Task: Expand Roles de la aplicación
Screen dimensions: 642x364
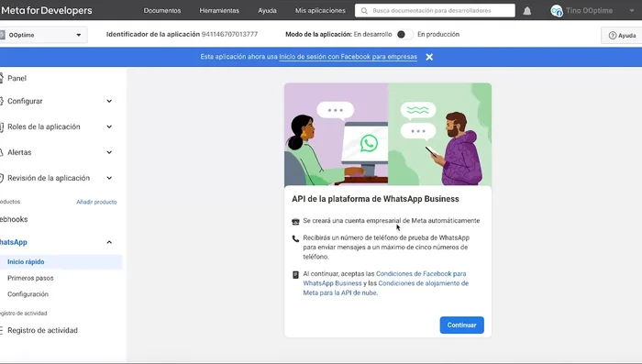Action: 109,127
